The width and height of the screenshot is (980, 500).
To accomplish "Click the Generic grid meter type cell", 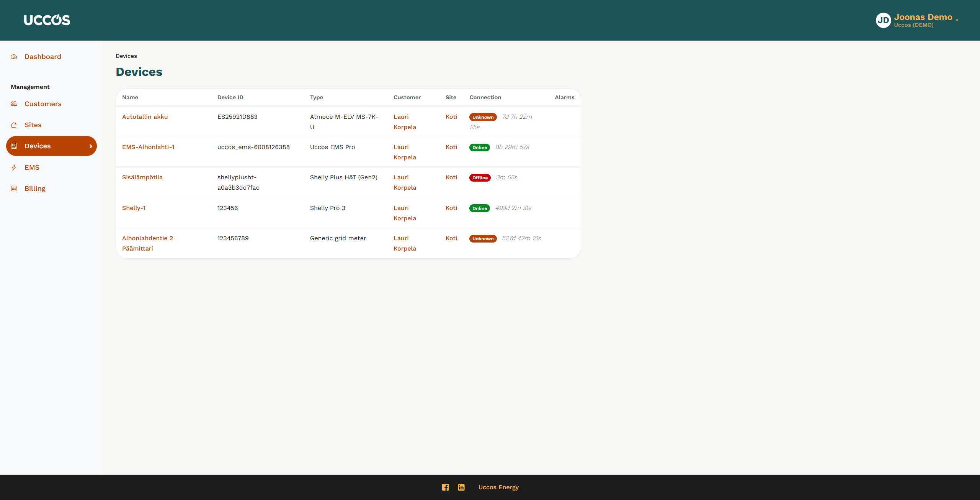I will point(338,238).
